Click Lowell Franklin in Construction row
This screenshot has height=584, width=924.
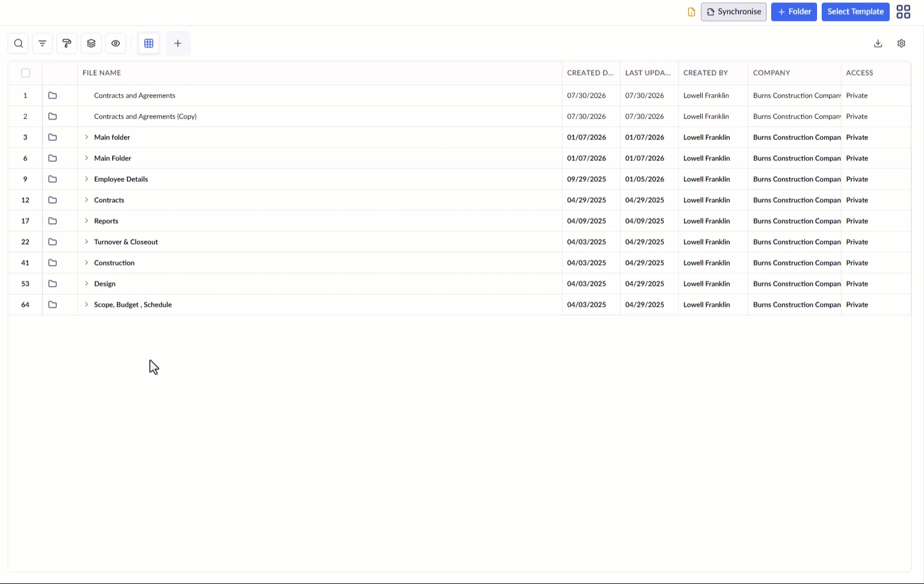pyautogui.click(x=707, y=263)
